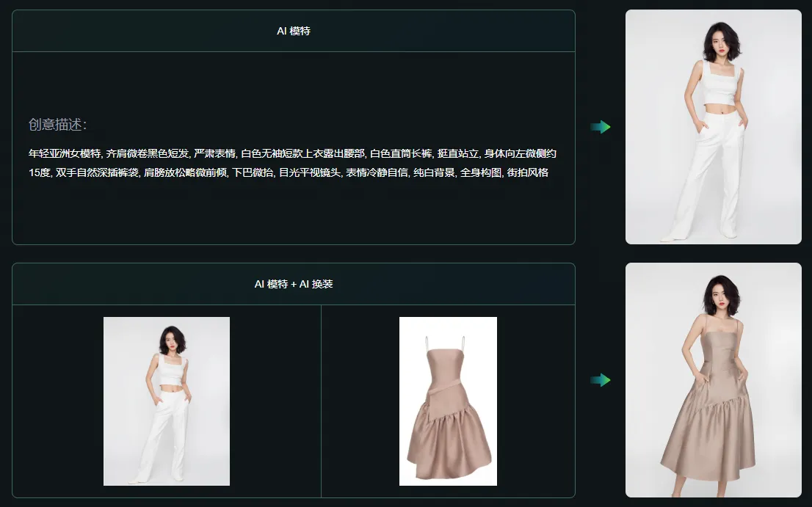Click the description line starting with 15度
Image resolution: width=812 pixels, height=507 pixels.
[289, 172]
